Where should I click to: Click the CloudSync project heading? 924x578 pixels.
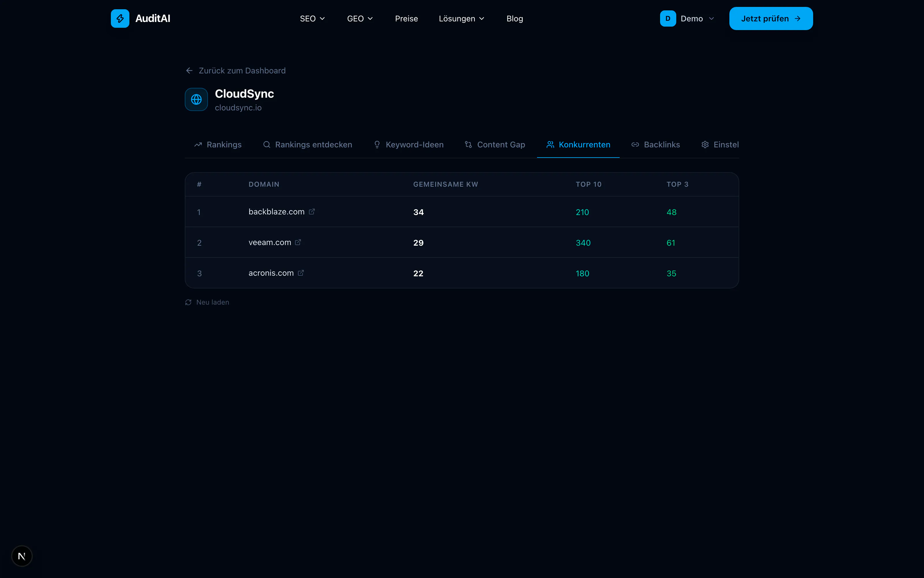[x=244, y=94]
